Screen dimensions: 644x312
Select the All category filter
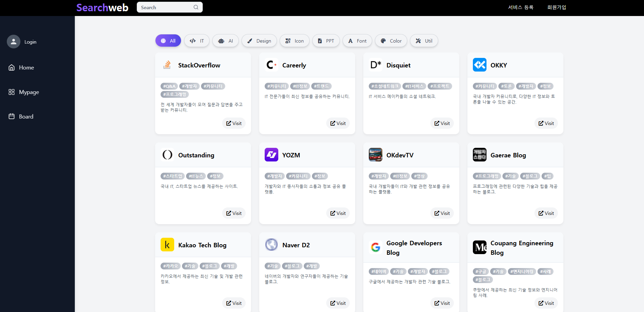(x=168, y=41)
